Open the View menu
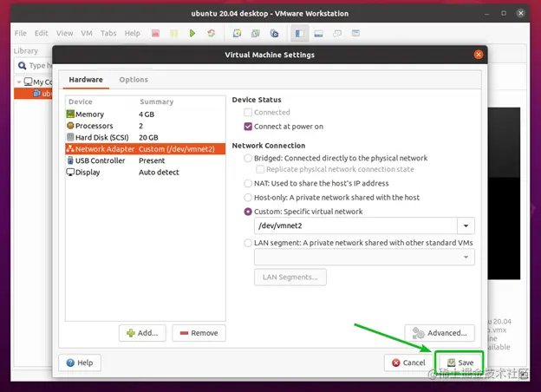541x392 pixels. [x=64, y=33]
